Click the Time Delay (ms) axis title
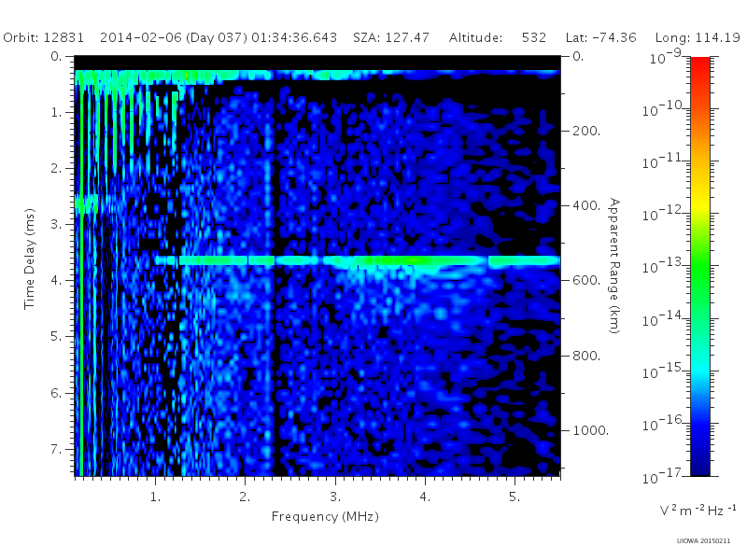The width and height of the screenshot is (747, 560). 30,259
